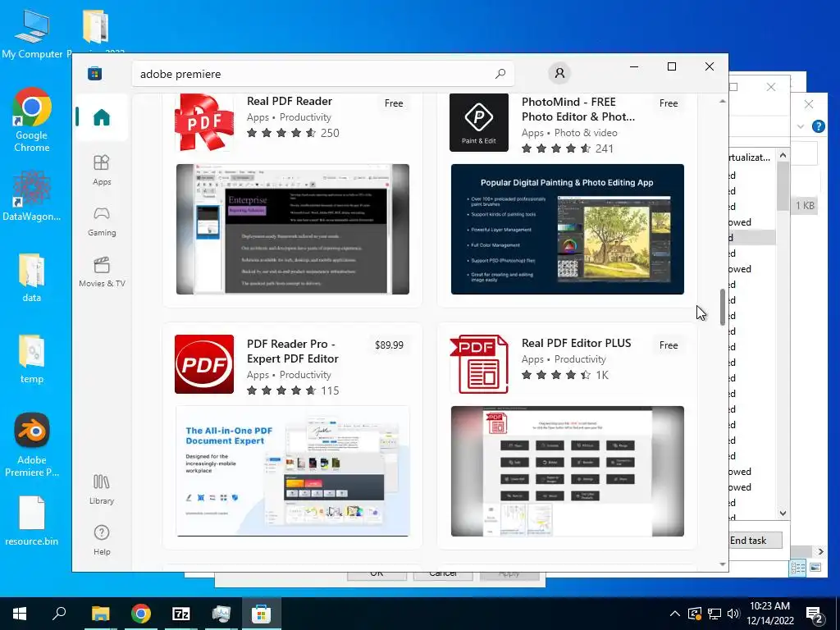This screenshot has width=840, height=630.
Task: Click the search magnifier in the Store search box
Action: click(x=500, y=74)
